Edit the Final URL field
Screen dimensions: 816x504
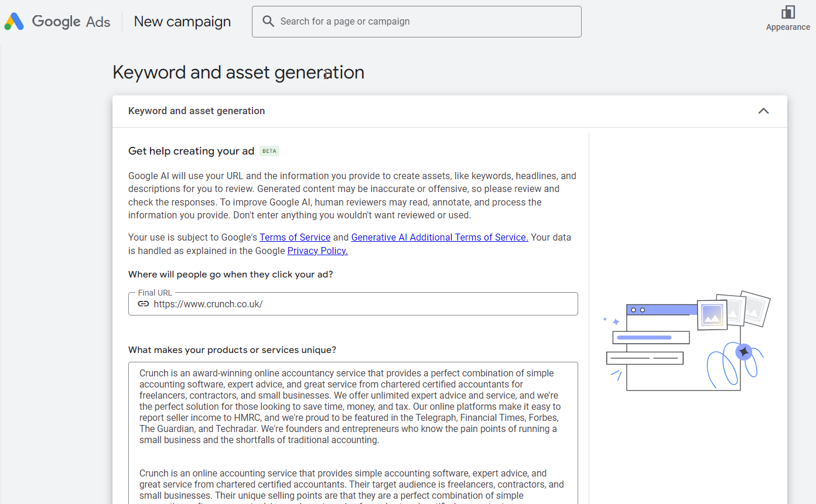coord(353,304)
